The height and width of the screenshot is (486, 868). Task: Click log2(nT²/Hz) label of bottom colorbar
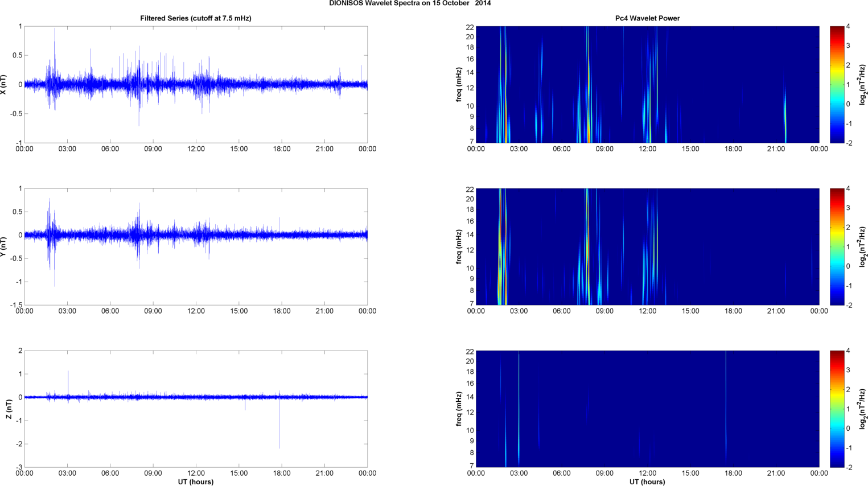[x=862, y=409]
